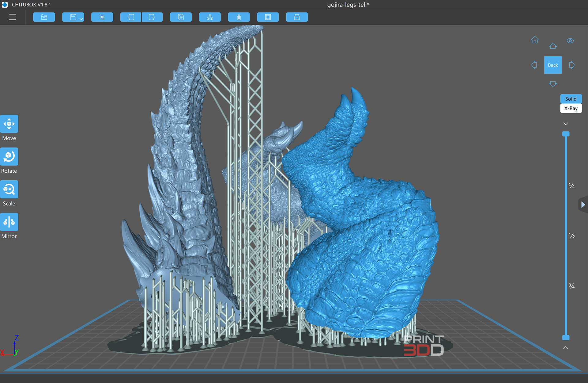Click the Open file folder icon
This screenshot has width=588, height=383.
click(x=44, y=17)
